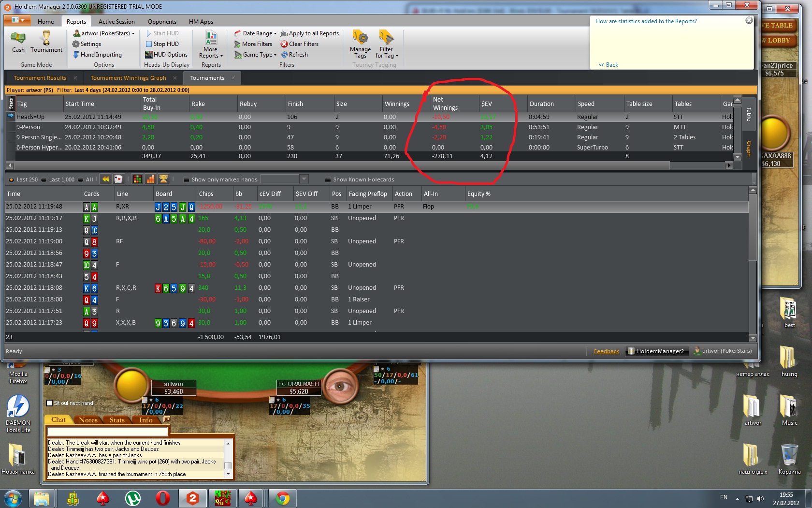Open HUD Options
Image resolution: width=812 pixels, height=508 pixels.
166,55
